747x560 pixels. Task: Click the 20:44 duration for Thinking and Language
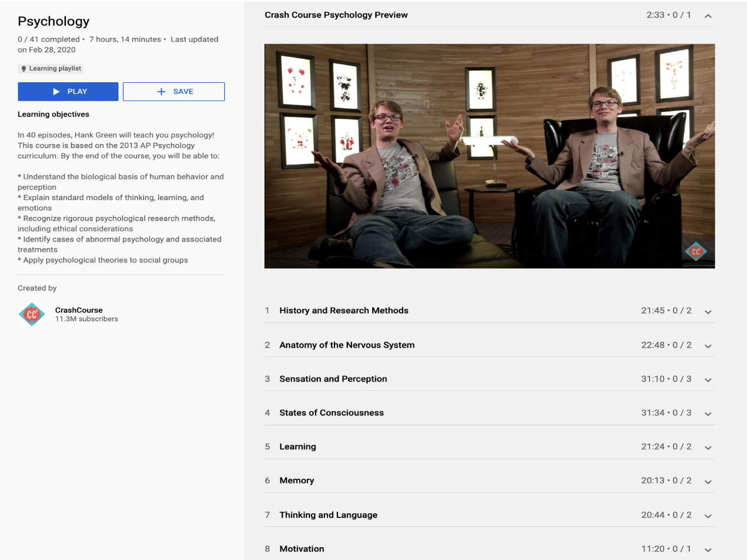click(x=652, y=514)
